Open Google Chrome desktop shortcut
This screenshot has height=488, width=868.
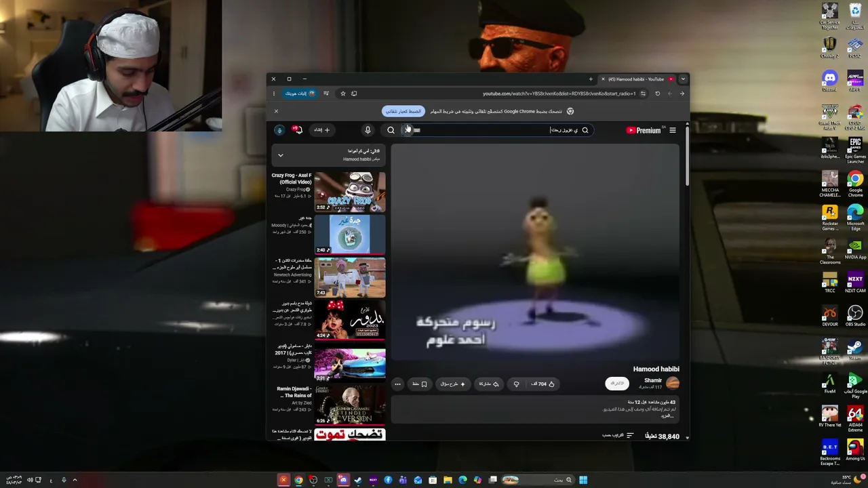tap(855, 184)
